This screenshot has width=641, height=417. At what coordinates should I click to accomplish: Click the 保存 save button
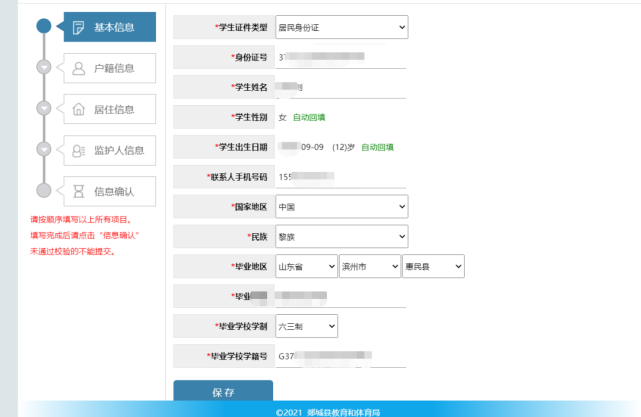tap(223, 391)
